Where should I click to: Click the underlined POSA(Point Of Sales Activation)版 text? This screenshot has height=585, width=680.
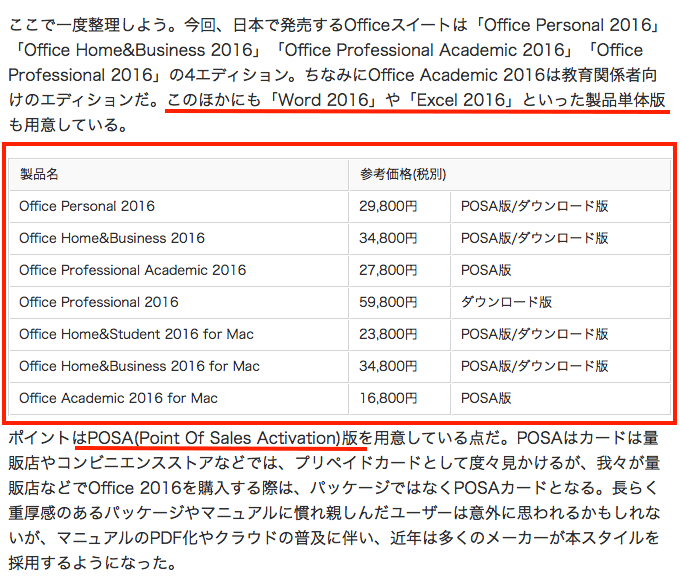(x=222, y=438)
